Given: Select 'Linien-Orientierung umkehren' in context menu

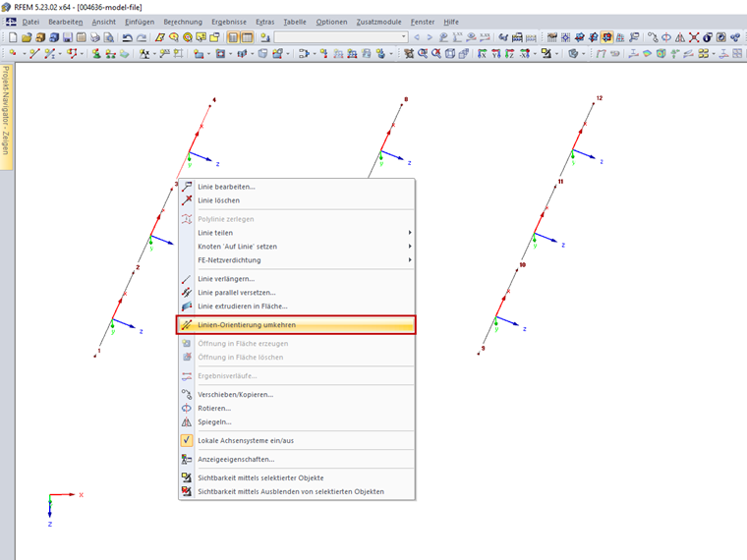Looking at the screenshot, I should click(x=296, y=325).
